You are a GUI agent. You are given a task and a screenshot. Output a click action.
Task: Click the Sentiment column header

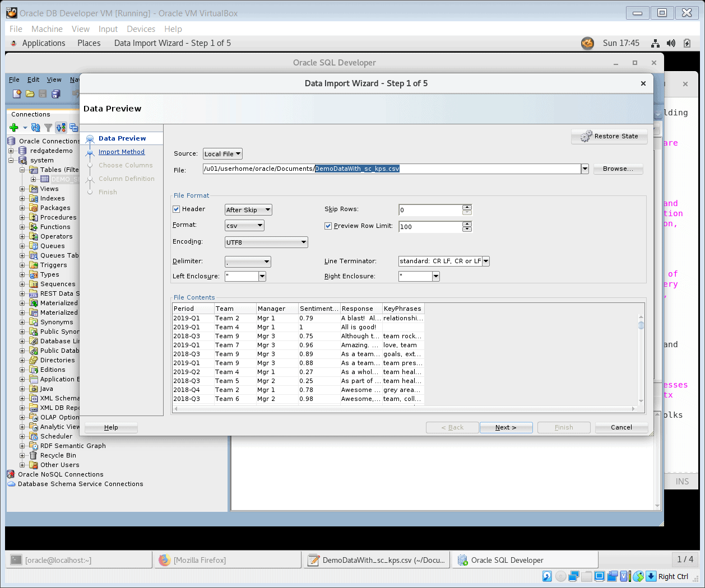point(319,309)
